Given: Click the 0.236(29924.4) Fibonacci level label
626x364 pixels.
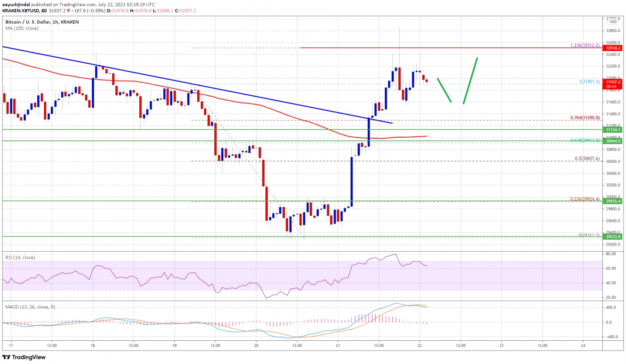Looking at the screenshot, I should pyautogui.click(x=585, y=199).
